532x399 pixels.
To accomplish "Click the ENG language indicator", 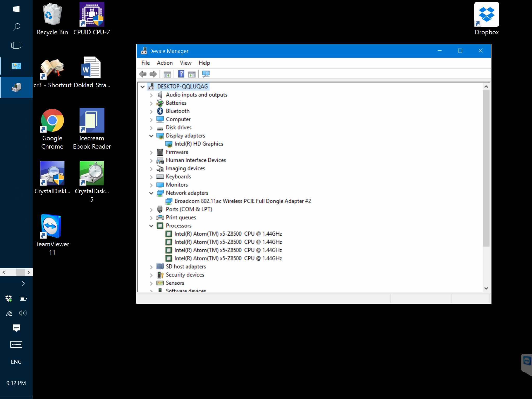I will click(x=16, y=362).
